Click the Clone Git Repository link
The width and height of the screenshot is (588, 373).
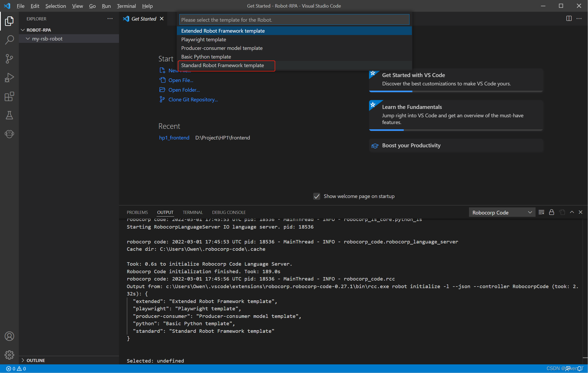tap(193, 100)
